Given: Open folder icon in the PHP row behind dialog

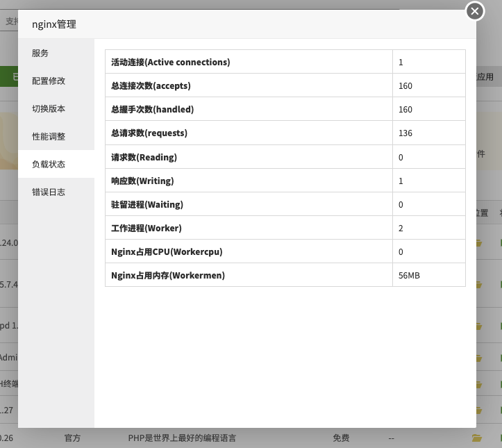Looking at the screenshot, I should click(477, 438).
